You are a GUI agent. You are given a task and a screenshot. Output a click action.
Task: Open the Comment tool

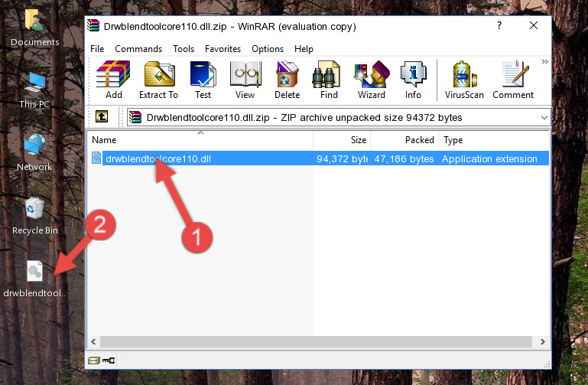pyautogui.click(x=513, y=80)
